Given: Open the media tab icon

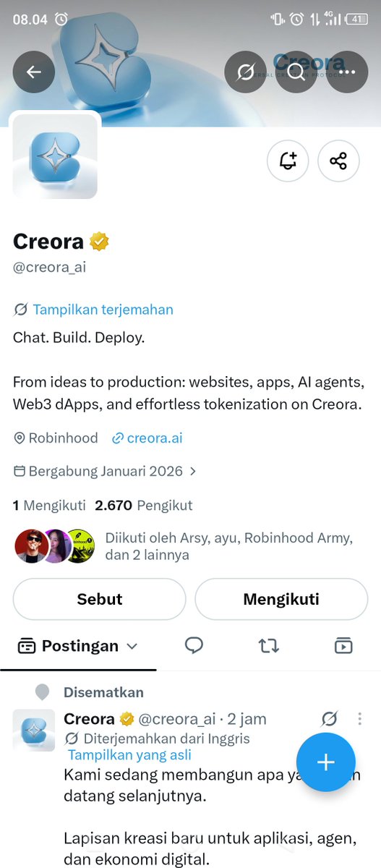Looking at the screenshot, I should [x=343, y=646].
